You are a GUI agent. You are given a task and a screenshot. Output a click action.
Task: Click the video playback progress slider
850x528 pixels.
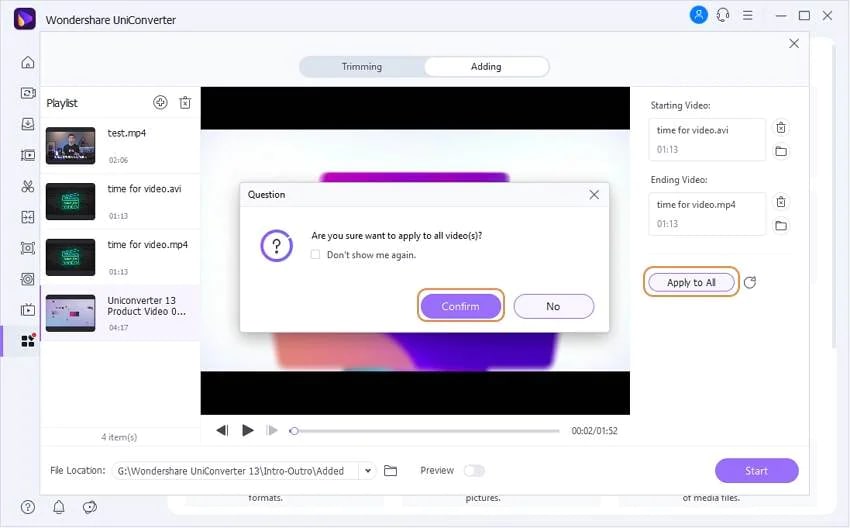click(424, 431)
